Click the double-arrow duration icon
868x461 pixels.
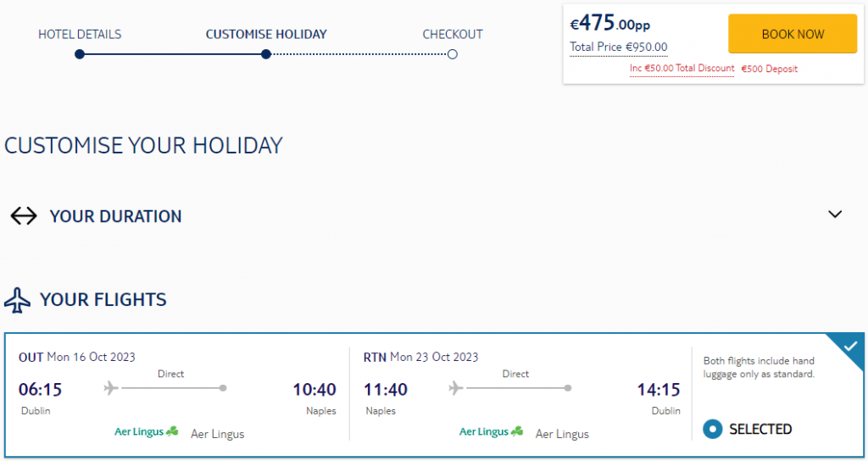coord(24,216)
